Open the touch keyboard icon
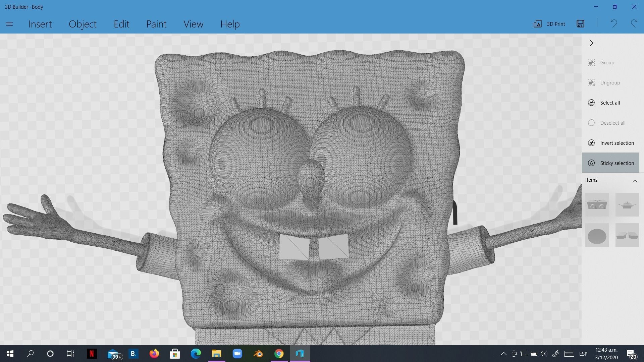The height and width of the screenshot is (362, 644). [x=569, y=354]
